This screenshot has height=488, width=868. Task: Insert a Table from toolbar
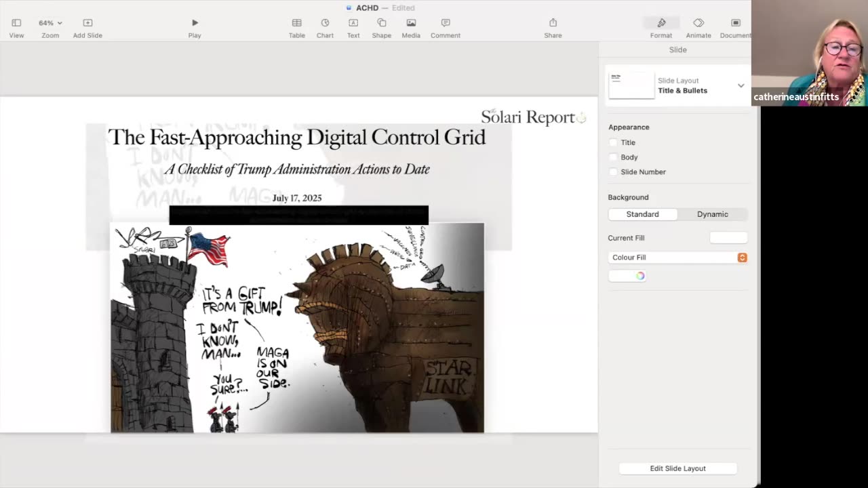[x=297, y=23]
